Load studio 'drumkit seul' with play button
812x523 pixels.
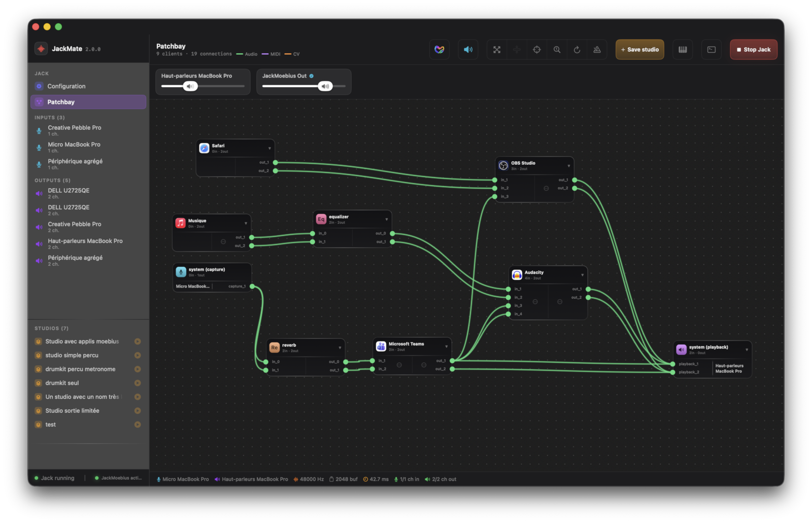138,383
